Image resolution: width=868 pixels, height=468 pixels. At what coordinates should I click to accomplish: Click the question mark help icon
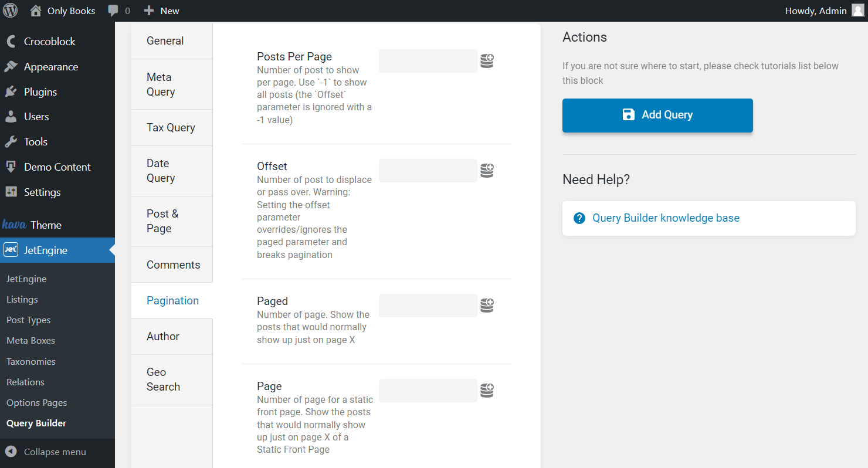point(579,218)
